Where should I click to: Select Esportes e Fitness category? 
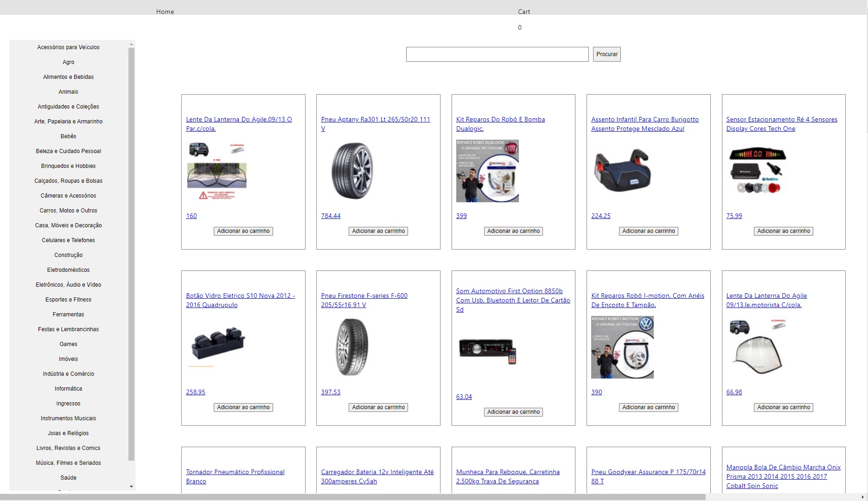[68, 300]
